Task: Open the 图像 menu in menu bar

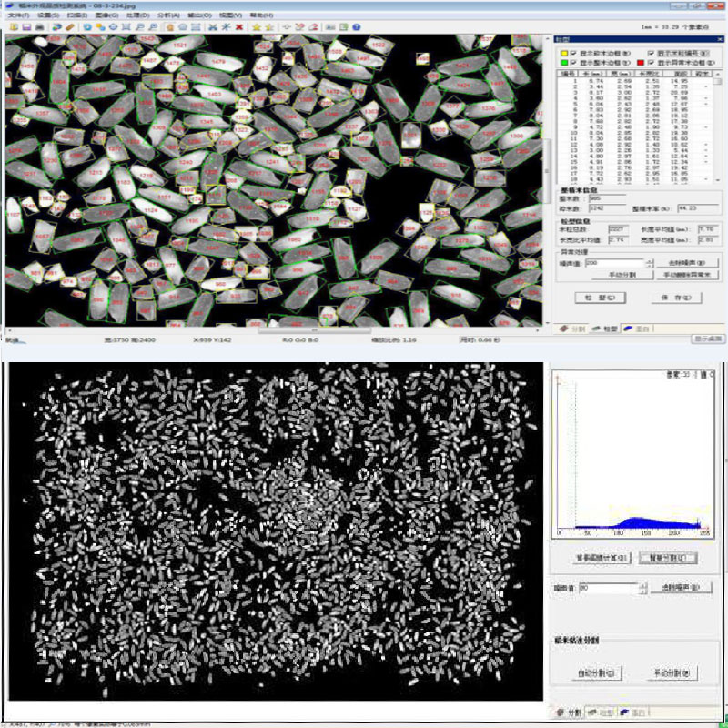Action: tap(105, 15)
